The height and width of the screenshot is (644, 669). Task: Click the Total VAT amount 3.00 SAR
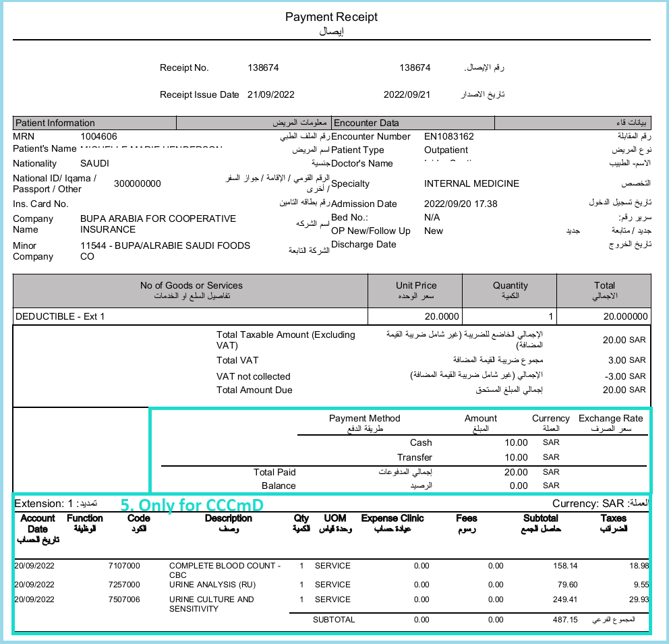627,360
